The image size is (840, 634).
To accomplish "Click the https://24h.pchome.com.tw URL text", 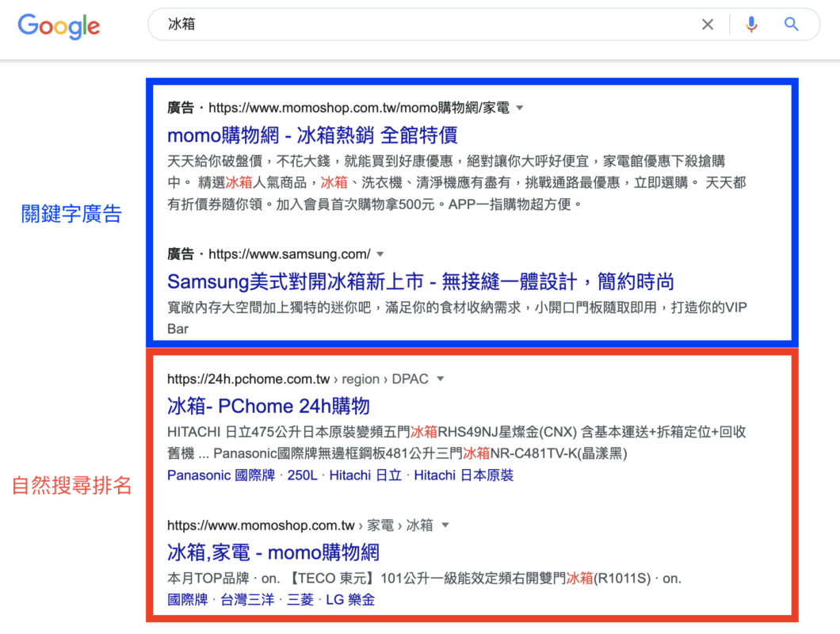I will pyautogui.click(x=249, y=379).
